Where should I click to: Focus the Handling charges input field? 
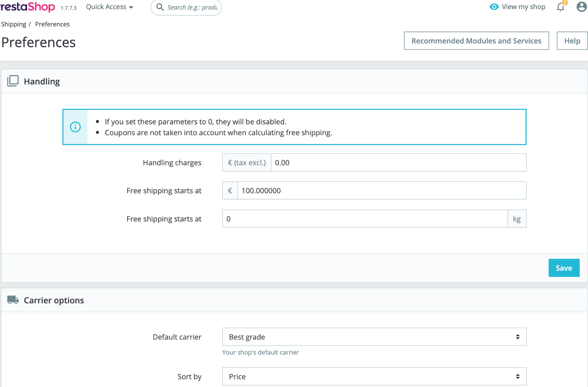(x=398, y=163)
